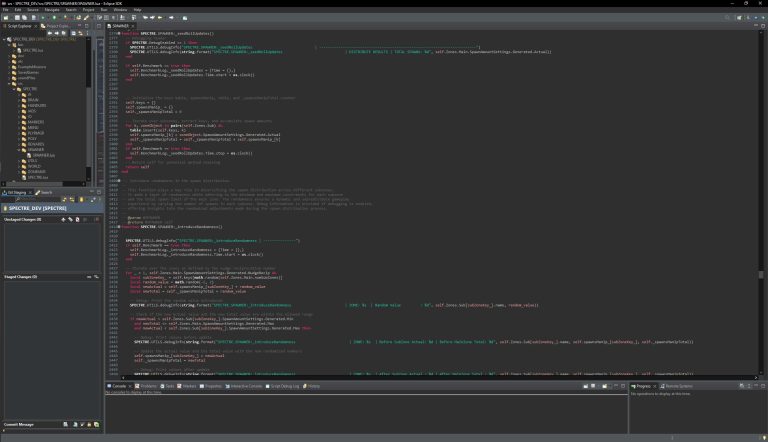Click Collapse All in Script Explorer
Viewport: 768px width, 442px height.
(73, 33)
